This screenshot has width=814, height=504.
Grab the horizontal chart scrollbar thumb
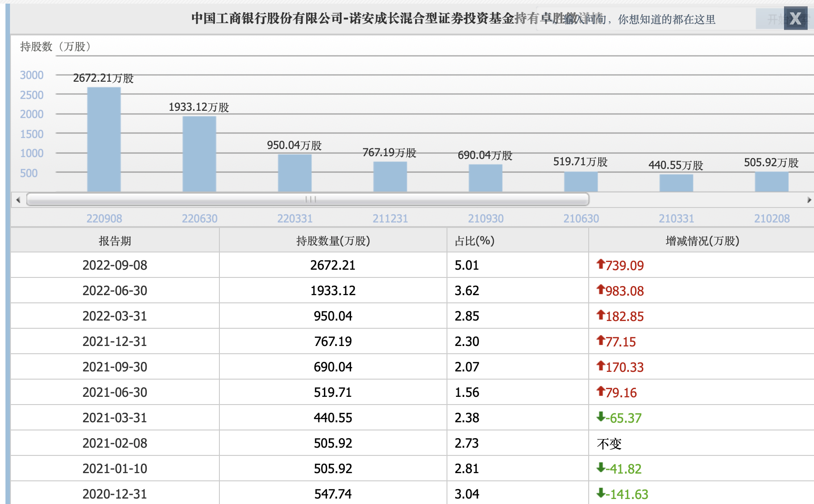[308, 199]
